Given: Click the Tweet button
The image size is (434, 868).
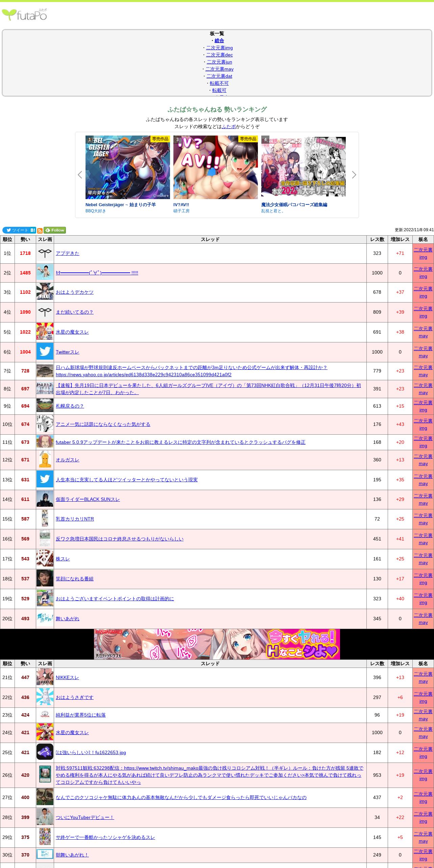Looking at the screenshot, I should pos(16,230).
